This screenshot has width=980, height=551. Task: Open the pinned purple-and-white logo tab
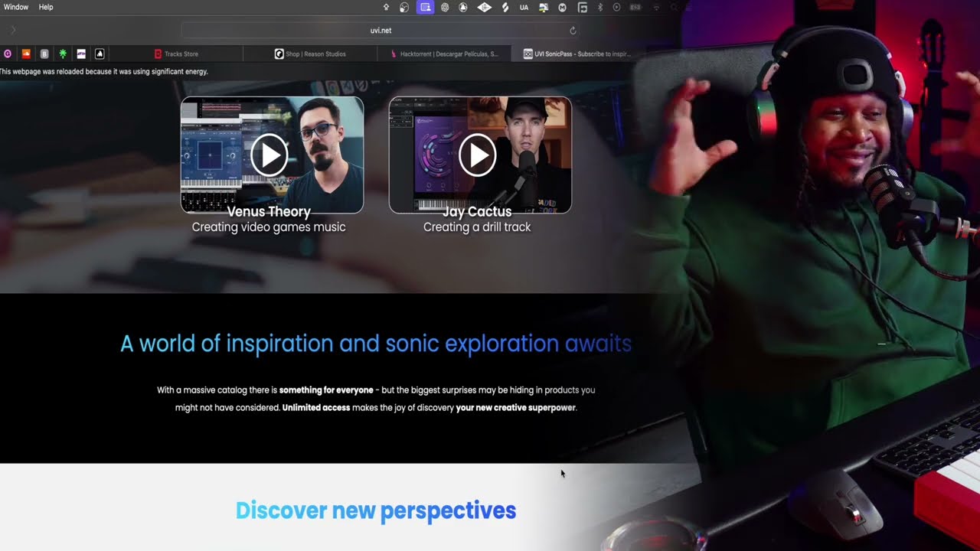click(81, 54)
